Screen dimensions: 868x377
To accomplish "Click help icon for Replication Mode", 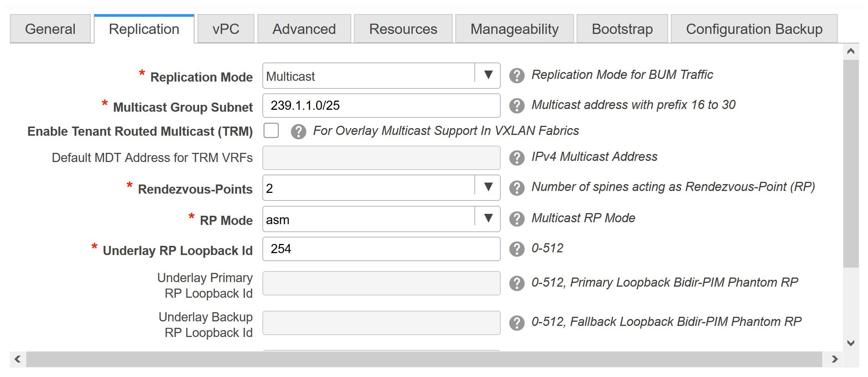I will 517,75.
